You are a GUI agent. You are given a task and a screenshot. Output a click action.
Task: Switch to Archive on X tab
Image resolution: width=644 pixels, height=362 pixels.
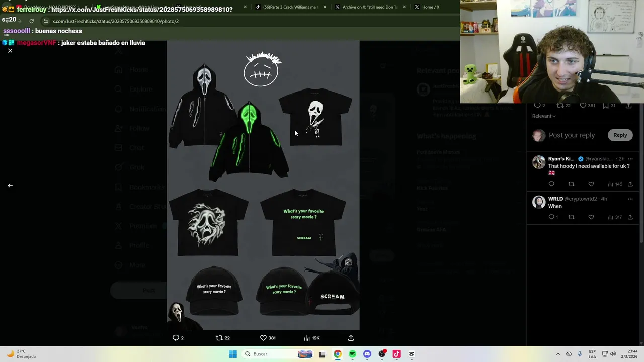click(370, 7)
